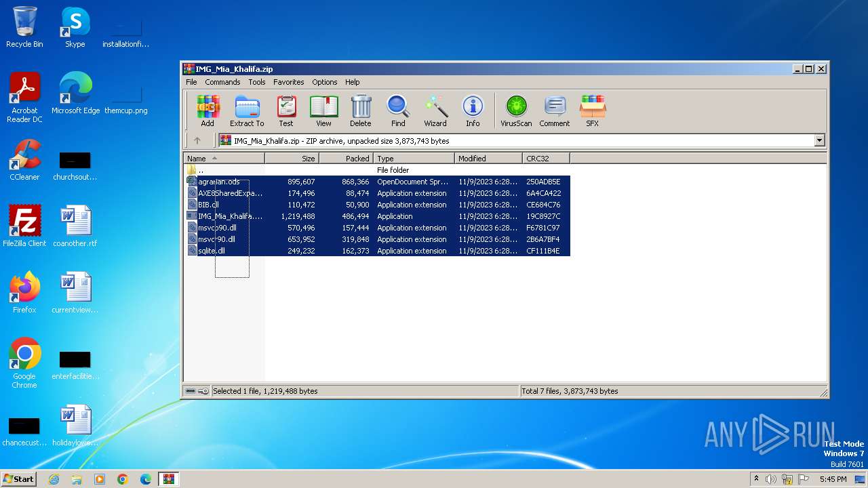Show hidden tray icons arrow
868x488 pixels.
pyautogui.click(x=756, y=479)
